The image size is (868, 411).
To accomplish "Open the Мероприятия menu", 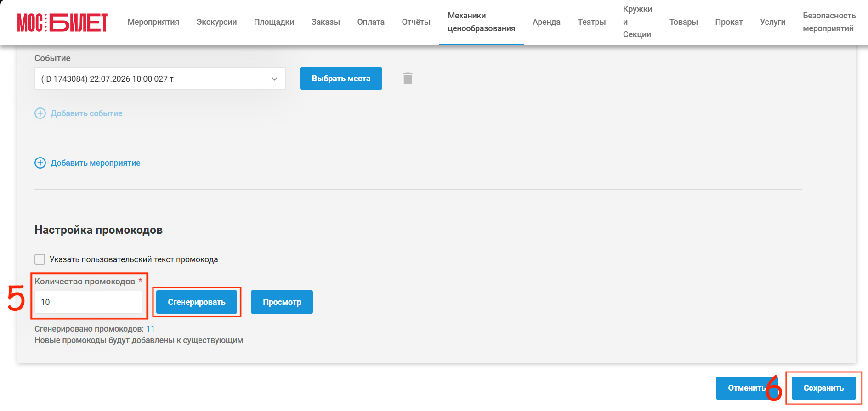I will 153,22.
